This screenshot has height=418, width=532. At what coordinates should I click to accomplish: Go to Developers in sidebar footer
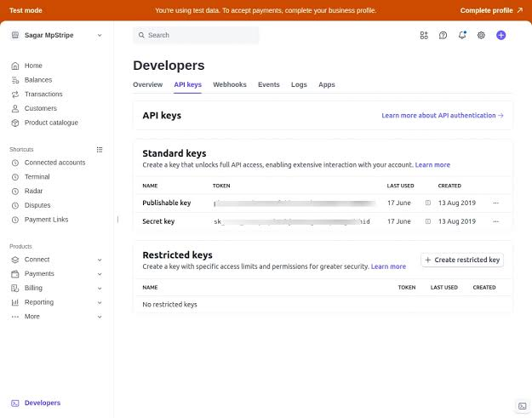pos(43,403)
